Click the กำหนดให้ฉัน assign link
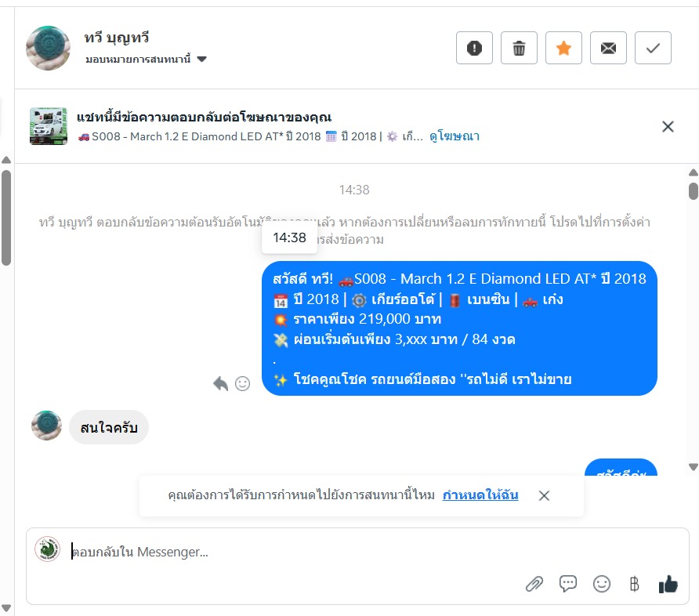This screenshot has width=699, height=616. 480,495
